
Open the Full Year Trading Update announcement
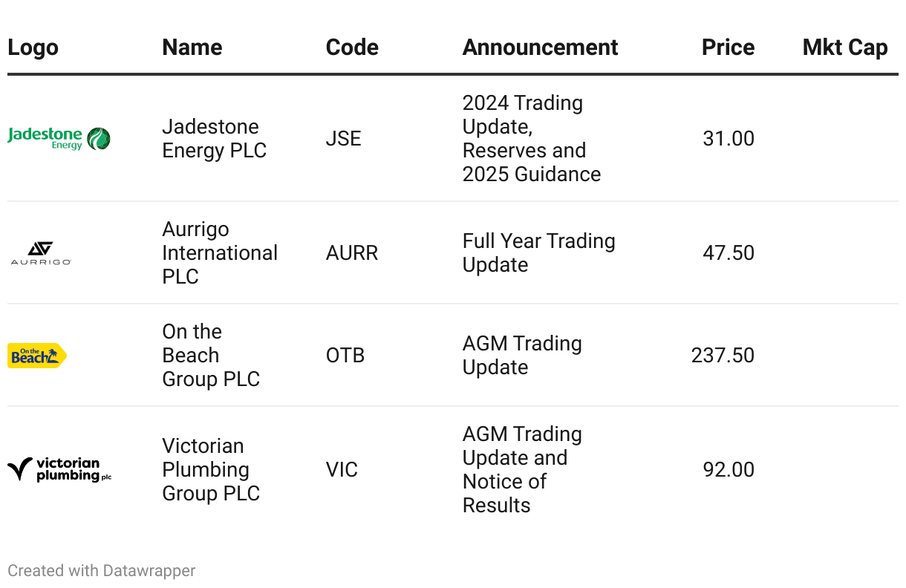538,252
